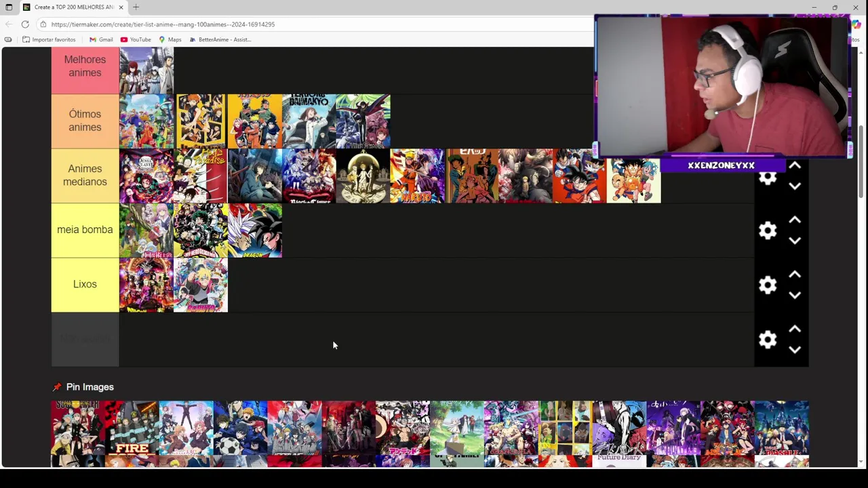
Task: Select the Promised Neverland clock image
Action: pyautogui.click(x=363, y=176)
